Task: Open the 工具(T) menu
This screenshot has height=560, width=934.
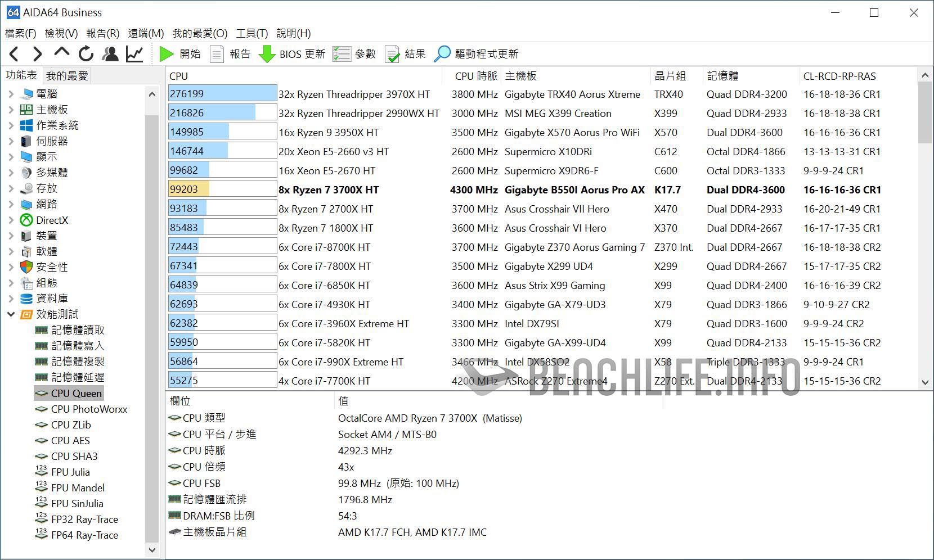Action: click(x=252, y=33)
